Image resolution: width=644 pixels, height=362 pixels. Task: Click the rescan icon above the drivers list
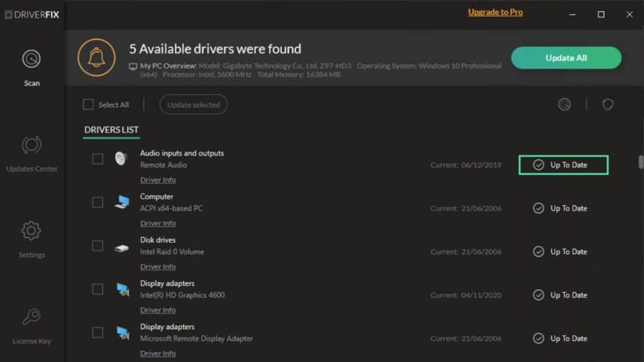564,104
